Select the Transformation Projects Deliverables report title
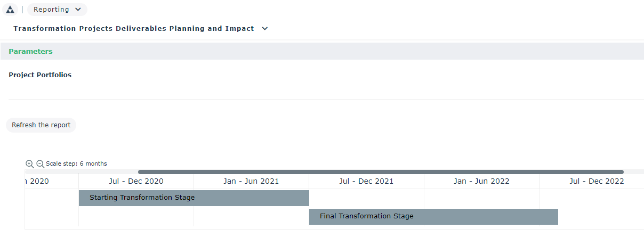Image resolution: width=644 pixels, height=237 pixels. (x=134, y=29)
